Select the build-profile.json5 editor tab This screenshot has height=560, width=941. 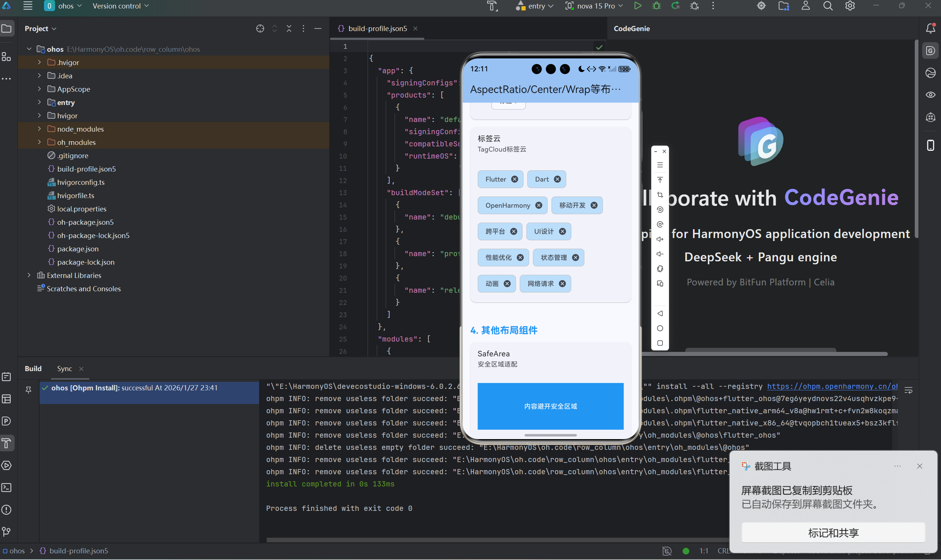click(x=377, y=29)
